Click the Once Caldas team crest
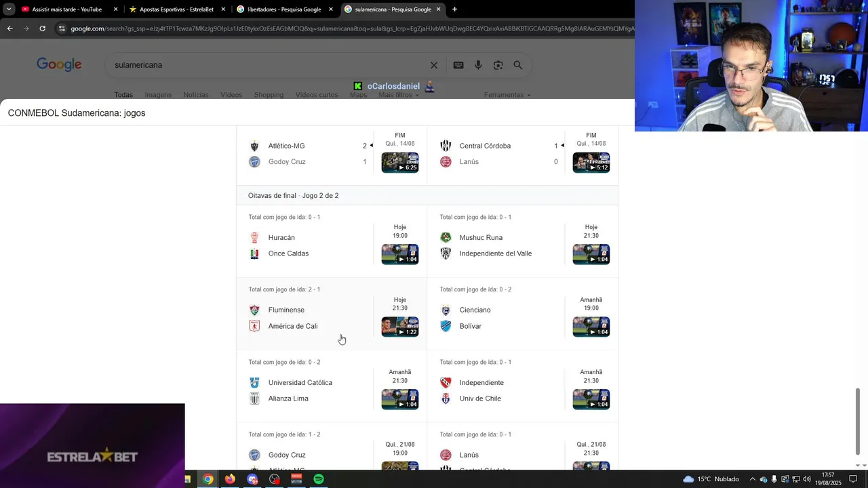868x488 pixels. click(254, 253)
